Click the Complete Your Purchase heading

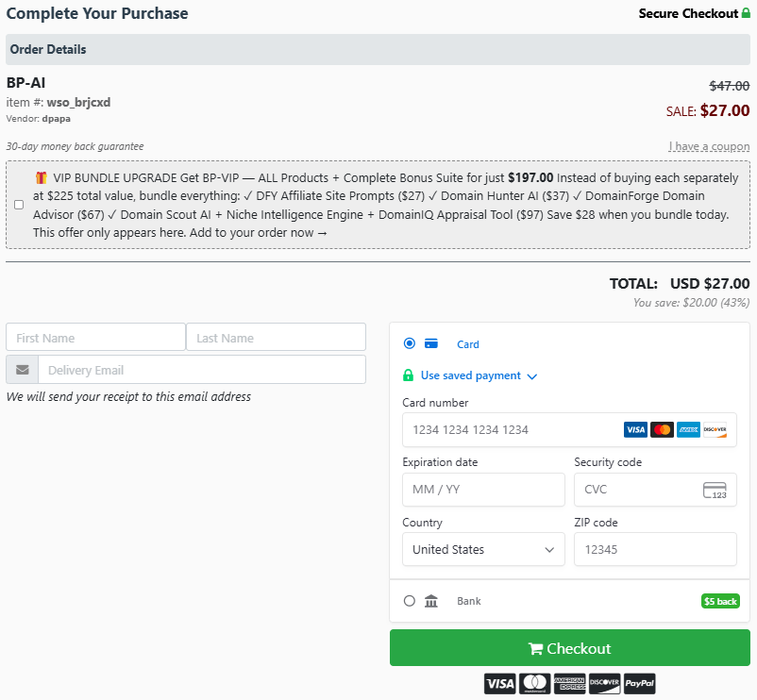tap(97, 13)
